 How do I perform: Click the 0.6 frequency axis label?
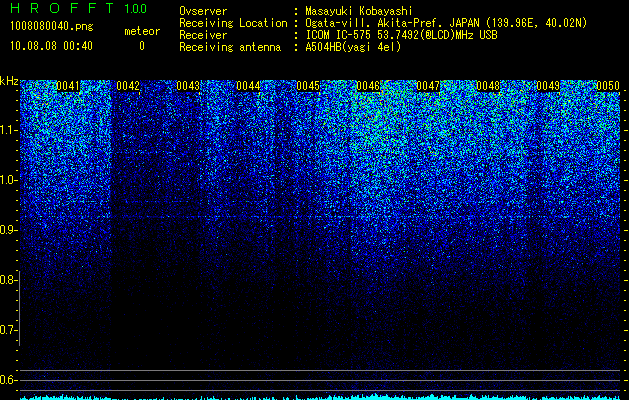point(8,380)
